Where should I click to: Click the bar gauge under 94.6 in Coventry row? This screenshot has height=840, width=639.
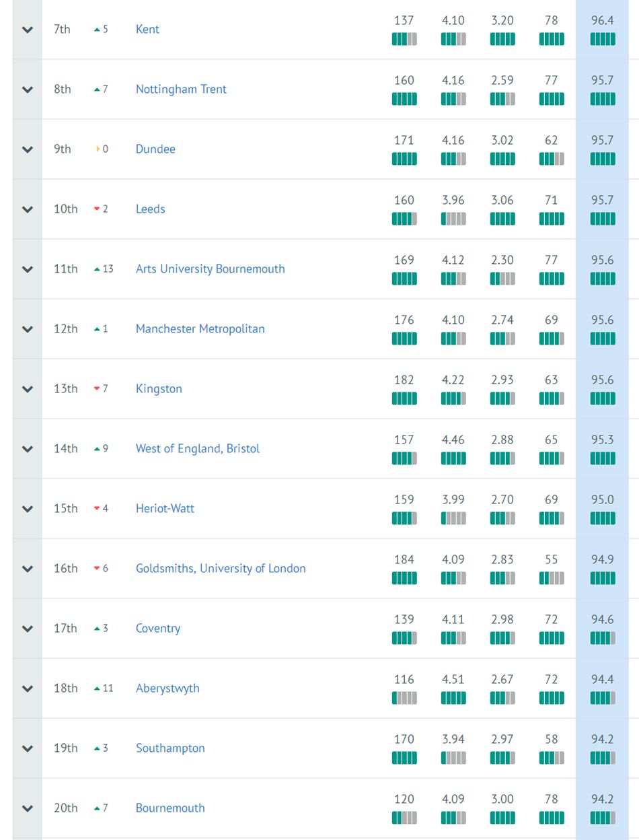pyautogui.click(x=603, y=638)
